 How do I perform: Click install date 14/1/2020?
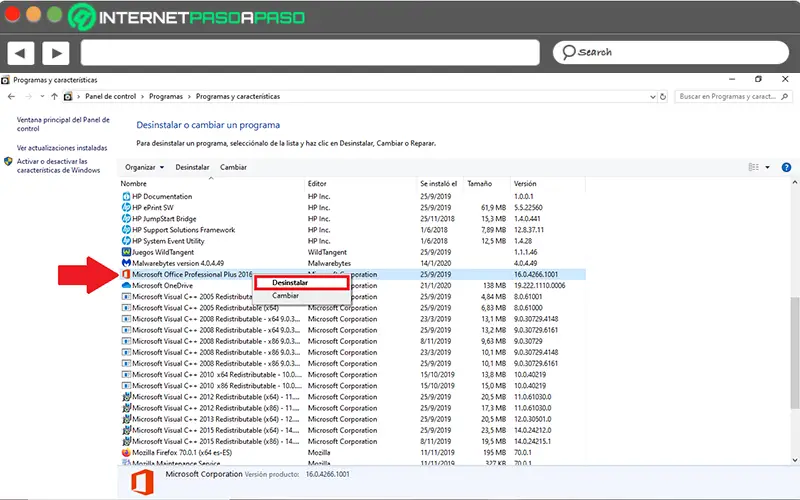[x=436, y=263]
